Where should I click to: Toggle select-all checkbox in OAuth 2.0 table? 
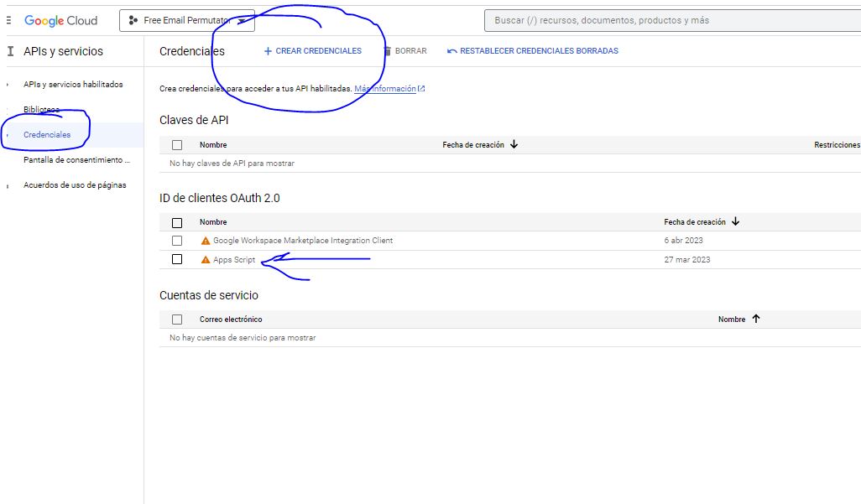(177, 223)
